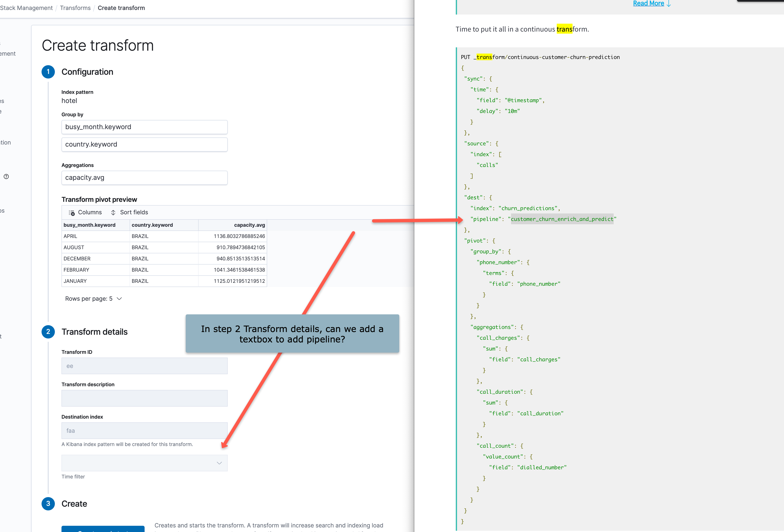
Task: Select step 2 Transform details heading
Action: point(95,332)
